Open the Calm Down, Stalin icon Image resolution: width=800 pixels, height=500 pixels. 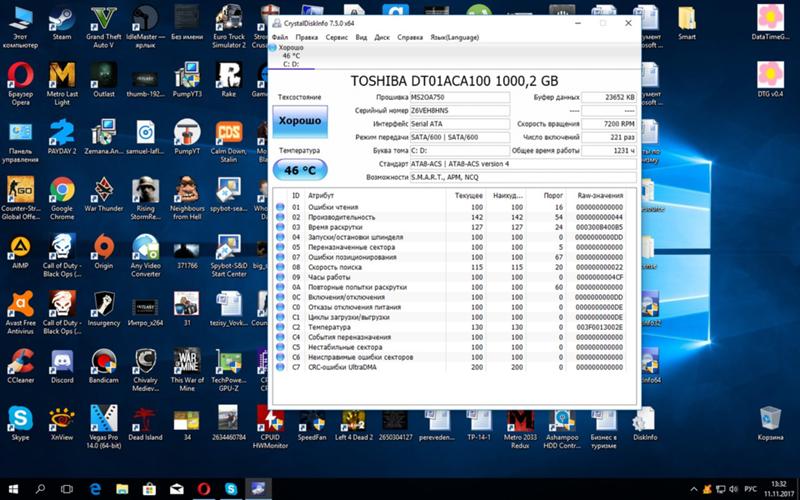(x=229, y=141)
